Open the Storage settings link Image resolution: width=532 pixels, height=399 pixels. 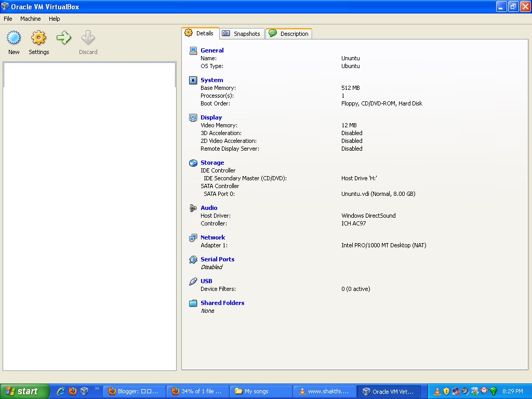tap(212, 163)
